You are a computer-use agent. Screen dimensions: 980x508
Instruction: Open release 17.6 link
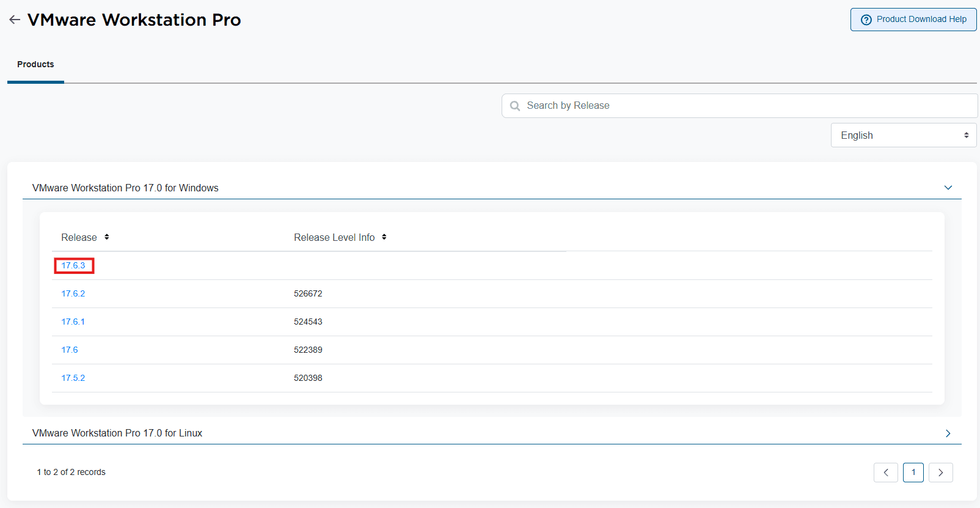70,350
